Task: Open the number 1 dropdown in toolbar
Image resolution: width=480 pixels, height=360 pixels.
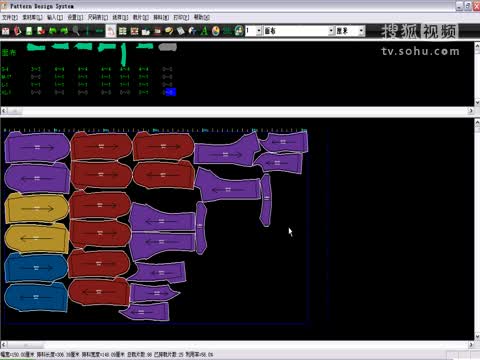Action: tap(259, 31)
